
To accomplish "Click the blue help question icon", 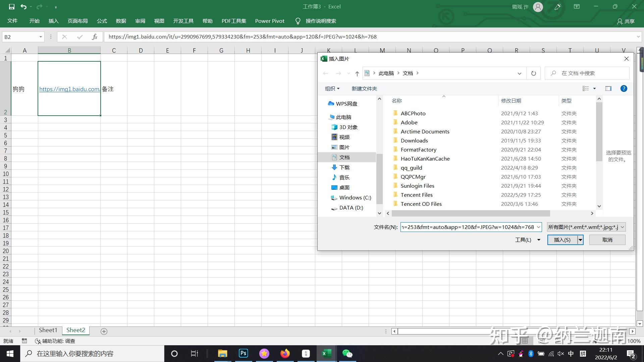I will [624, 88].
